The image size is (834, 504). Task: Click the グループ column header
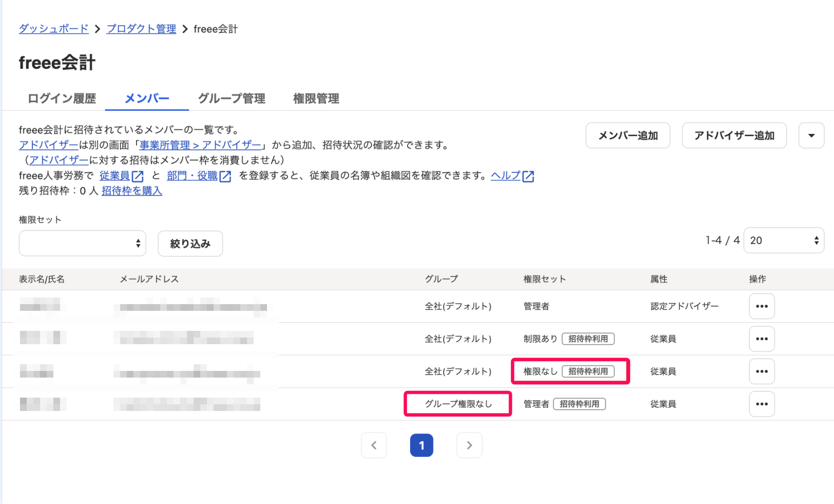441,279
